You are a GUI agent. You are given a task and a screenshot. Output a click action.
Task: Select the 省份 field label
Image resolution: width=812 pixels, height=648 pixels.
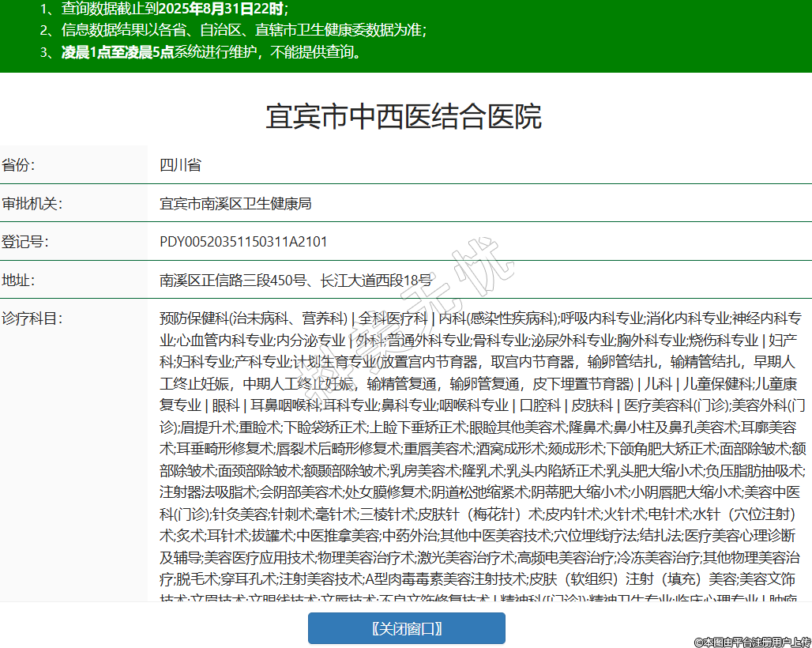tap(19, 165)
